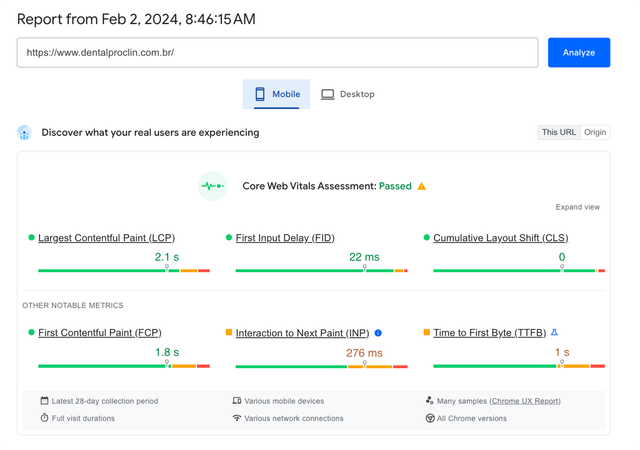Click the laptop icon in Desktop tab

[327, 94]
